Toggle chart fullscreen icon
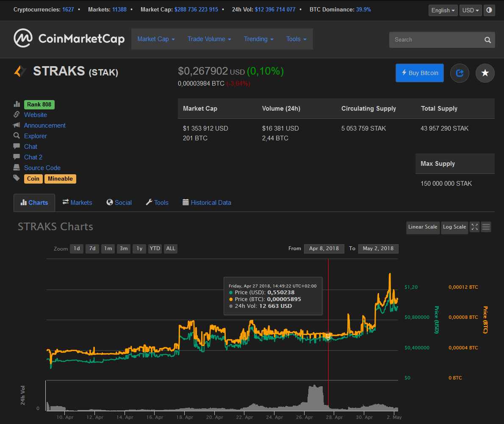This screenshot has width=504, height=424. pos(474,227)
